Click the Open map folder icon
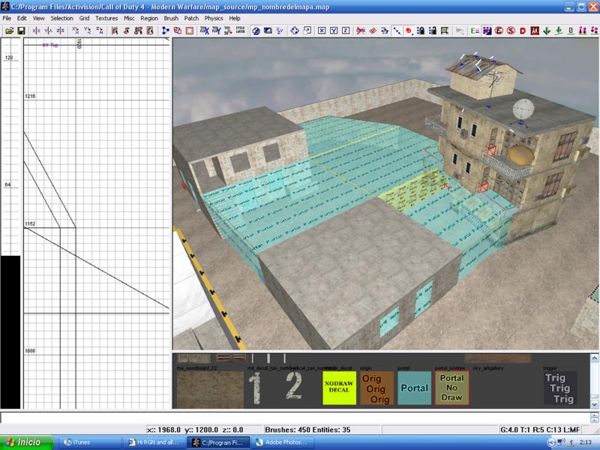 pyautogui.click(x=10, y=31)
